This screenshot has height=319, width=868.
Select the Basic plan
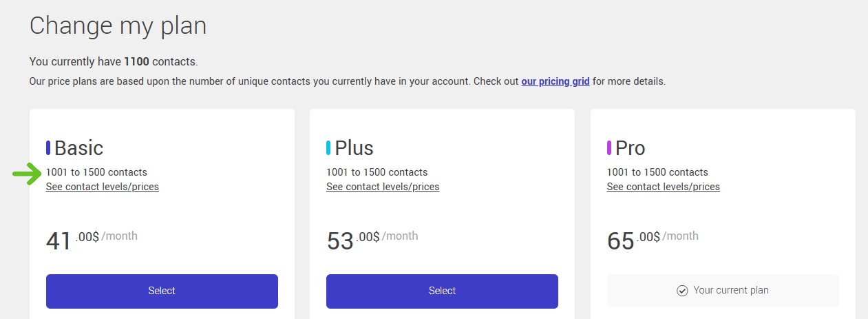coord(162,291)
